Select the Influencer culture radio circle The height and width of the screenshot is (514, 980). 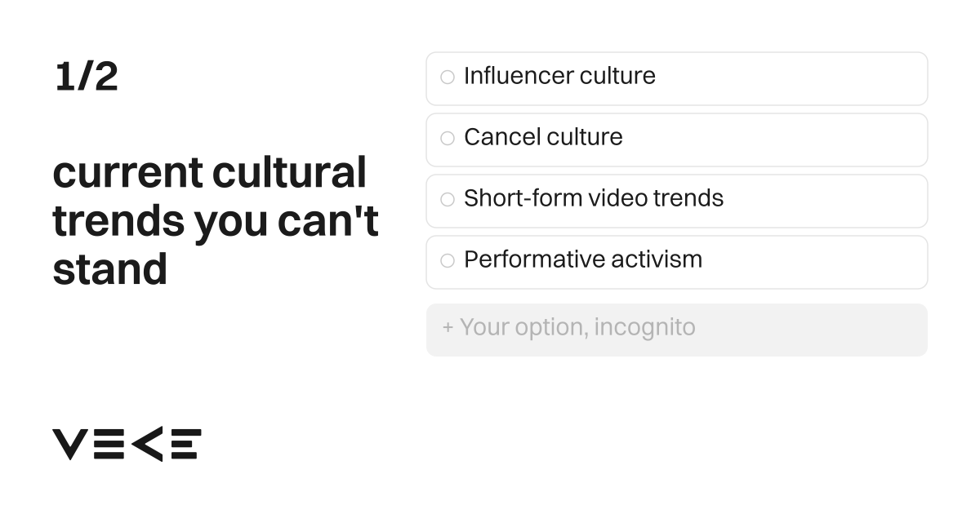(x=448, y=78)
